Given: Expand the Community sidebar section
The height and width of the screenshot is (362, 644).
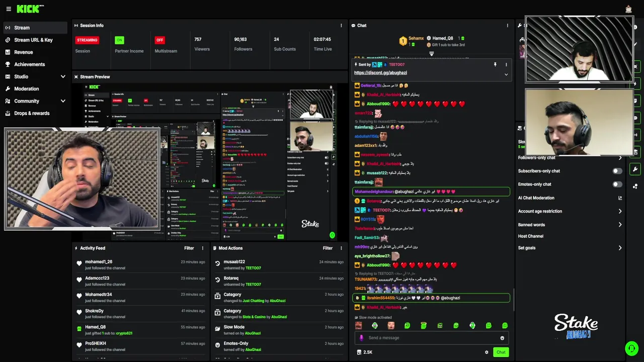Looking at the screenshot, I should [63, 101].
